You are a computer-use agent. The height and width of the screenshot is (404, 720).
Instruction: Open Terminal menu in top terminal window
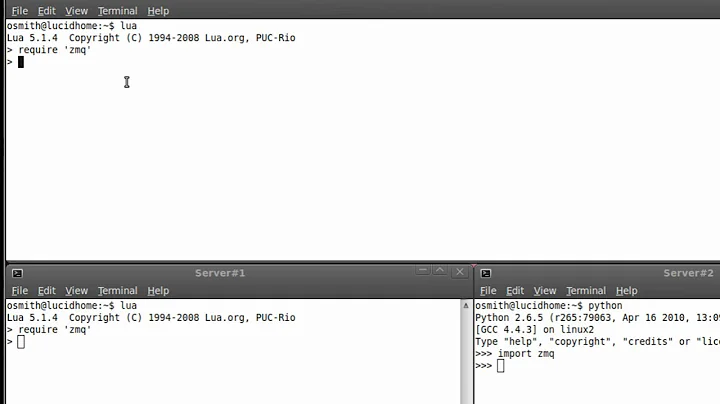tap(118, 11)
